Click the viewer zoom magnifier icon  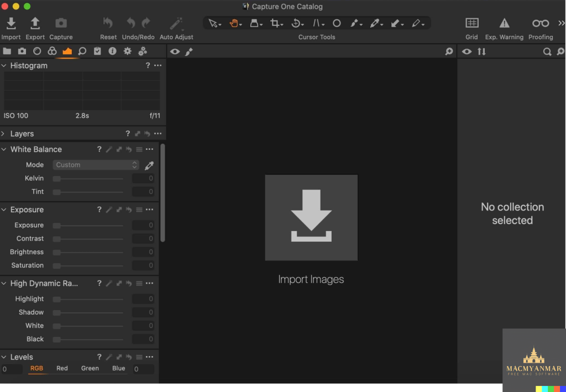click(449, 51)
